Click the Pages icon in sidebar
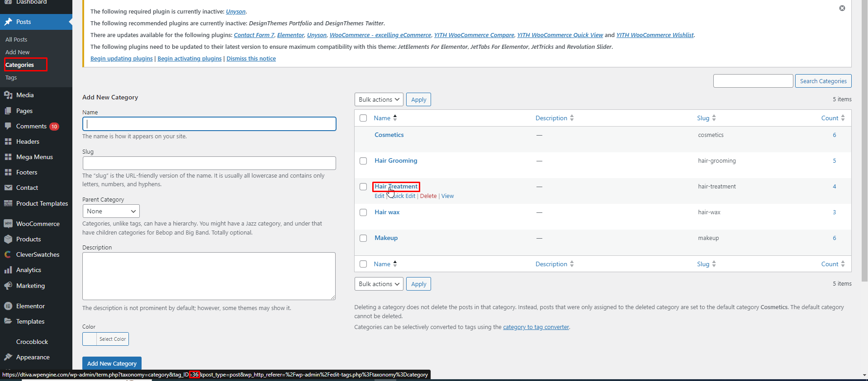Image resolution: width=868 pixels, height=381 pixels. tap(8, 111)
